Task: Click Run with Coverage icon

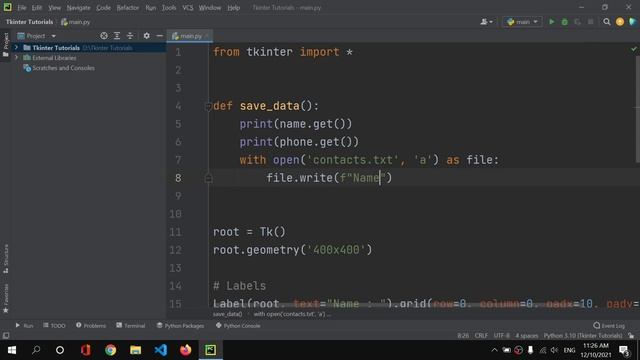Action: pyautogui.click(x=577, y=22)
